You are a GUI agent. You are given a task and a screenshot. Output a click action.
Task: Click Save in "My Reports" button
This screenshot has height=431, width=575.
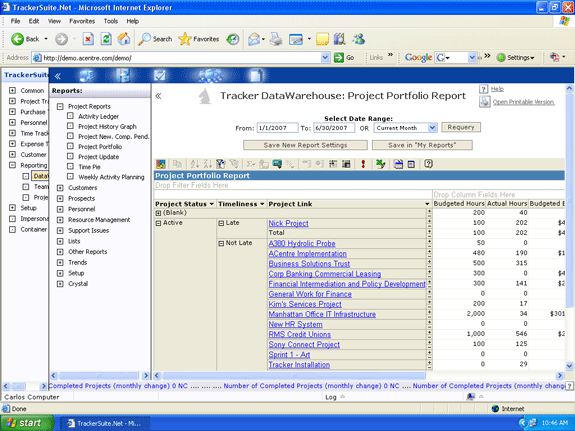pos(422,145)
